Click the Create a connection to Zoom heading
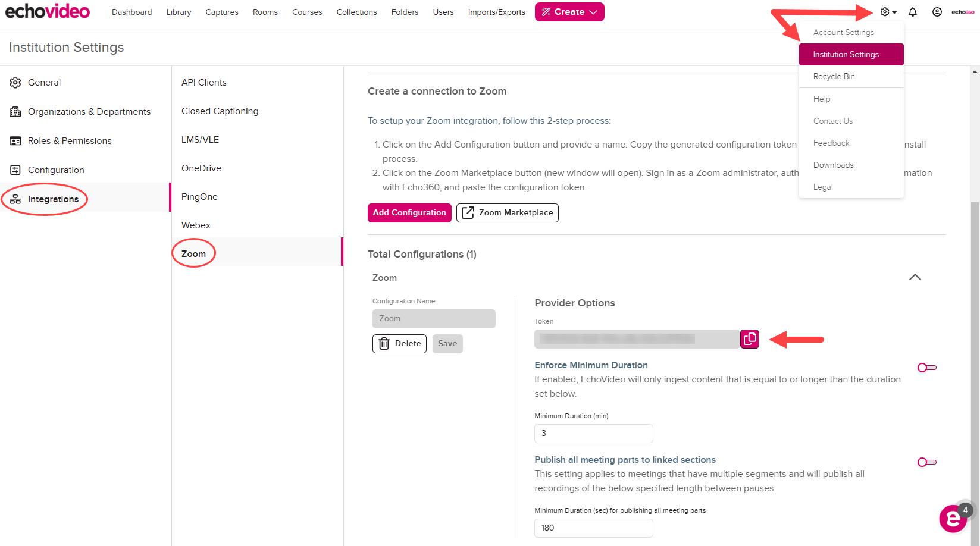Screen dimensions: 980x546 [437, 91]
